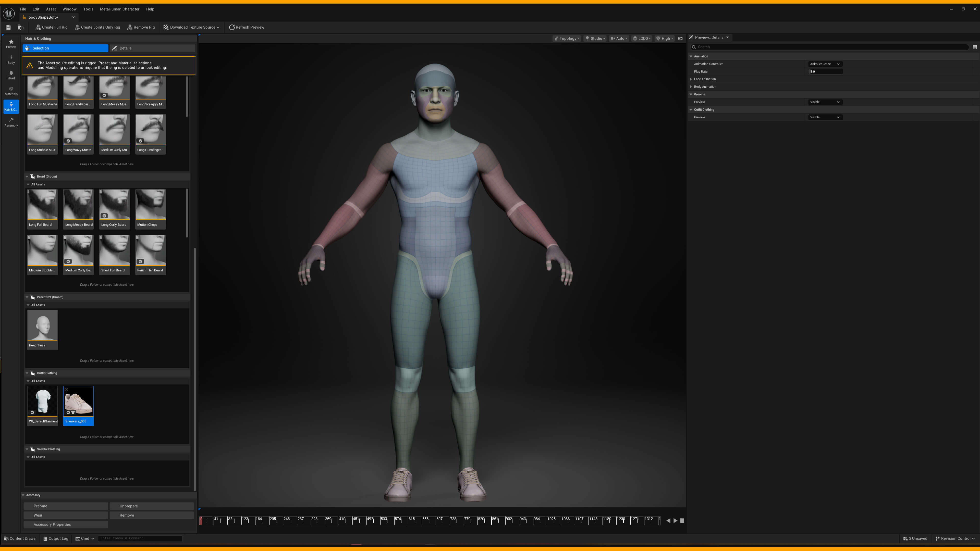Select the Sneakers_003 clothing thumbnail
Screen dimensions: 980x551
coord(78,405)
